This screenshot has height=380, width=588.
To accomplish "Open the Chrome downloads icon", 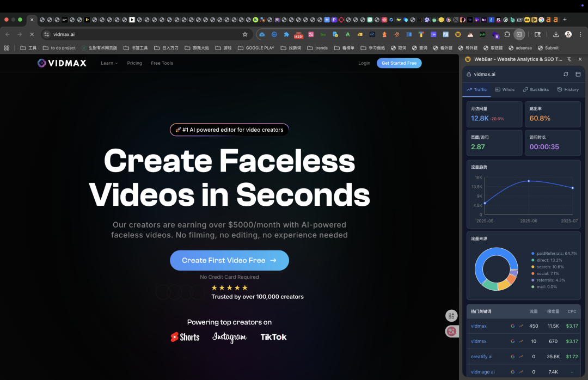I will (556, 34).
